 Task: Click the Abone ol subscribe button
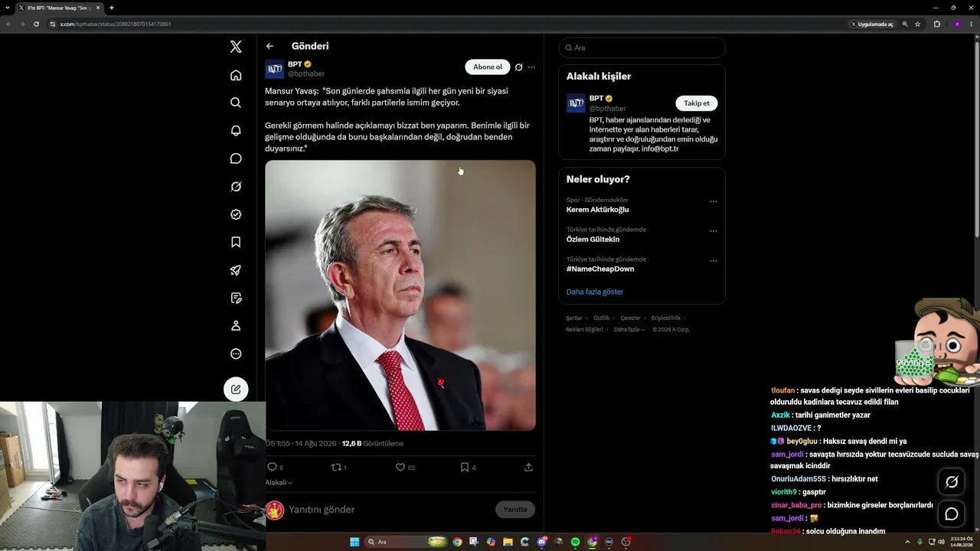487,67
